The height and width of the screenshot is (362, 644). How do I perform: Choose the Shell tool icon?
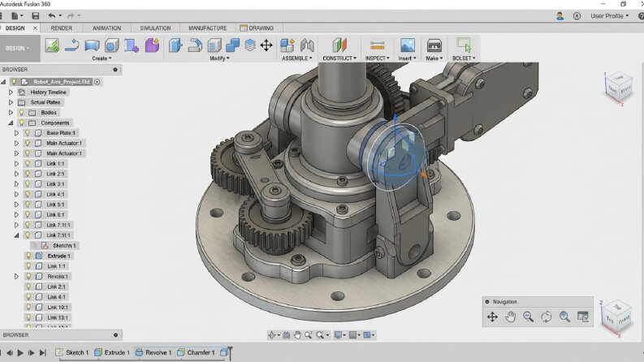tap(214, 45)
